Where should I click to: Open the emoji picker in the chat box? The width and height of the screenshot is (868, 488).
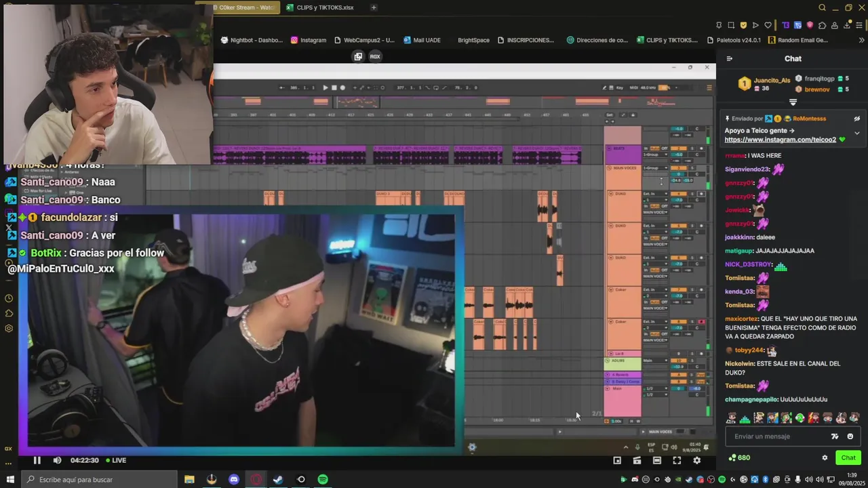(x=850, y=436)
